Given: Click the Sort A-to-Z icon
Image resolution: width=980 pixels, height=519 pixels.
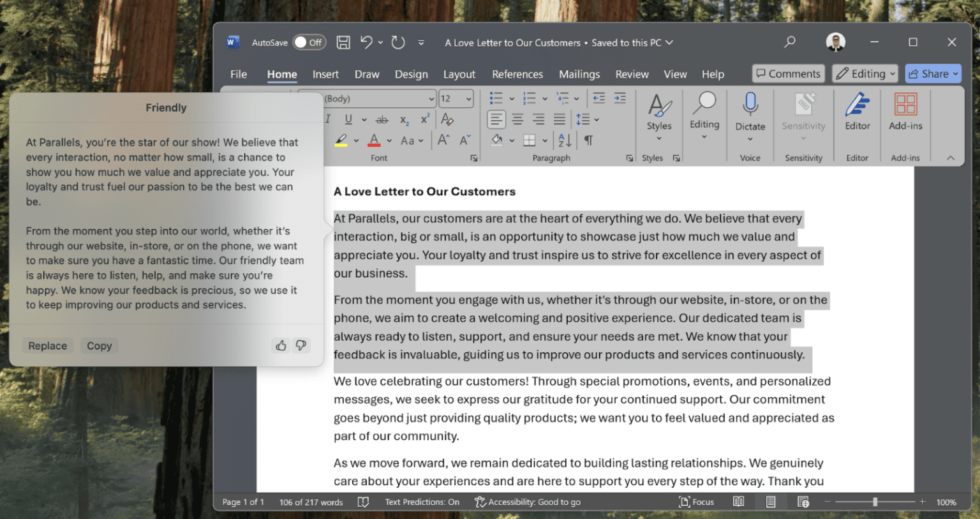Looking at the screenshot, I should click(x=565, y=140).
